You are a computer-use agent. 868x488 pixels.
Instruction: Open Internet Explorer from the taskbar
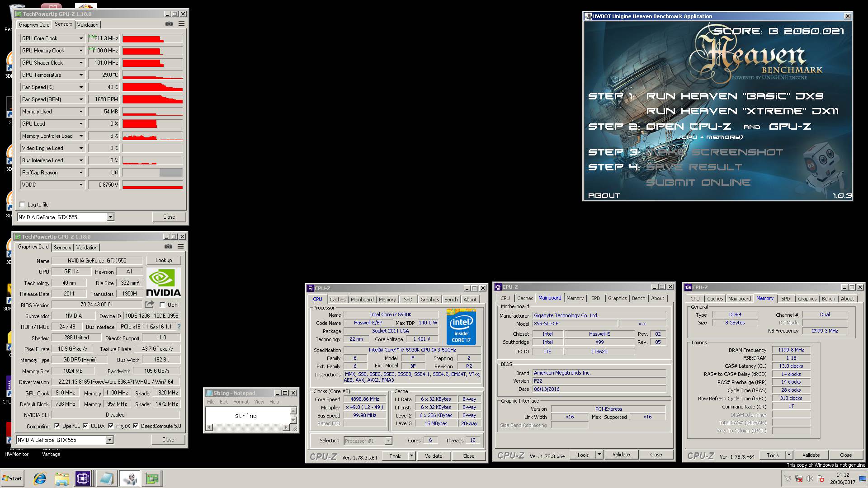pos(40,479)
